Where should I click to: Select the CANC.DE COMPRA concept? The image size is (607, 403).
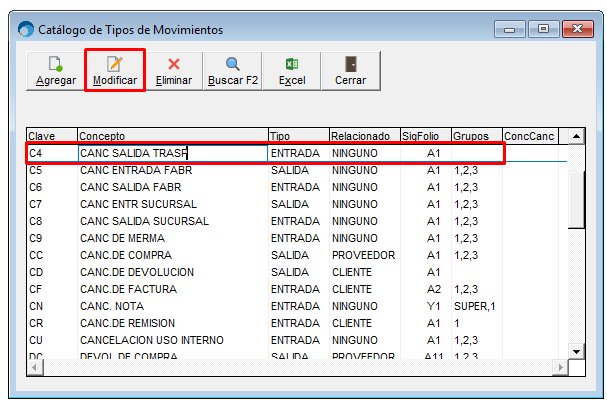tap(126, 256)
